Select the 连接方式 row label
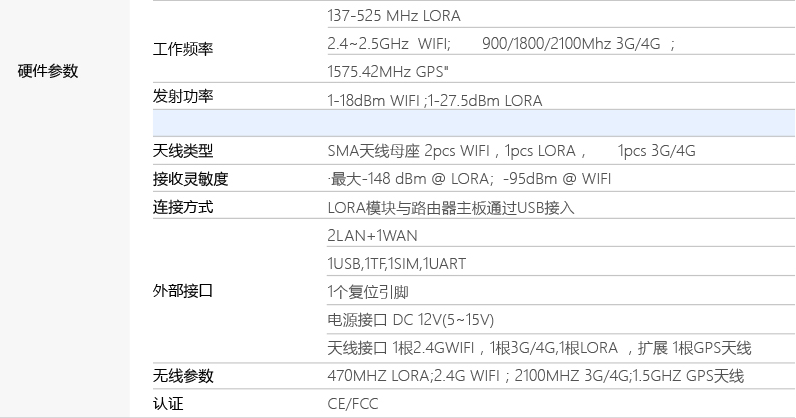Screen dimensions: 796x418 (x=183, y=207)
